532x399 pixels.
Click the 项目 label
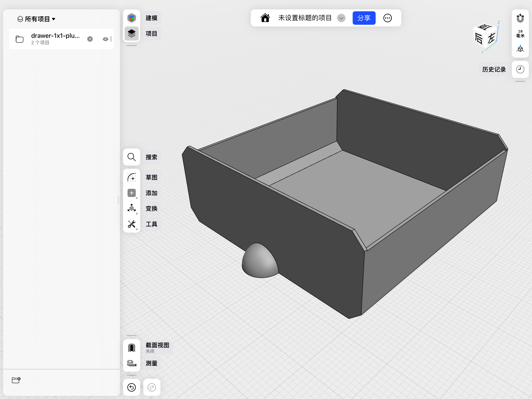pos(151,34)
